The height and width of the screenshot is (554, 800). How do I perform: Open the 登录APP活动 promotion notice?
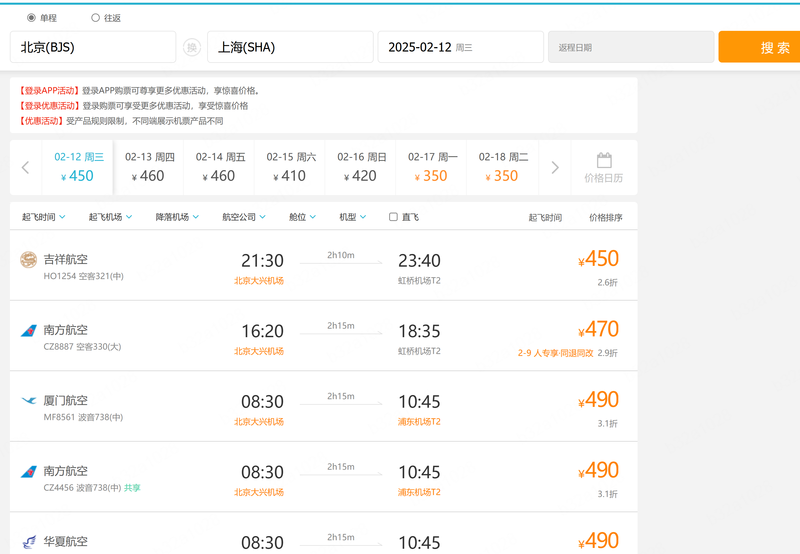coord(139,91)
